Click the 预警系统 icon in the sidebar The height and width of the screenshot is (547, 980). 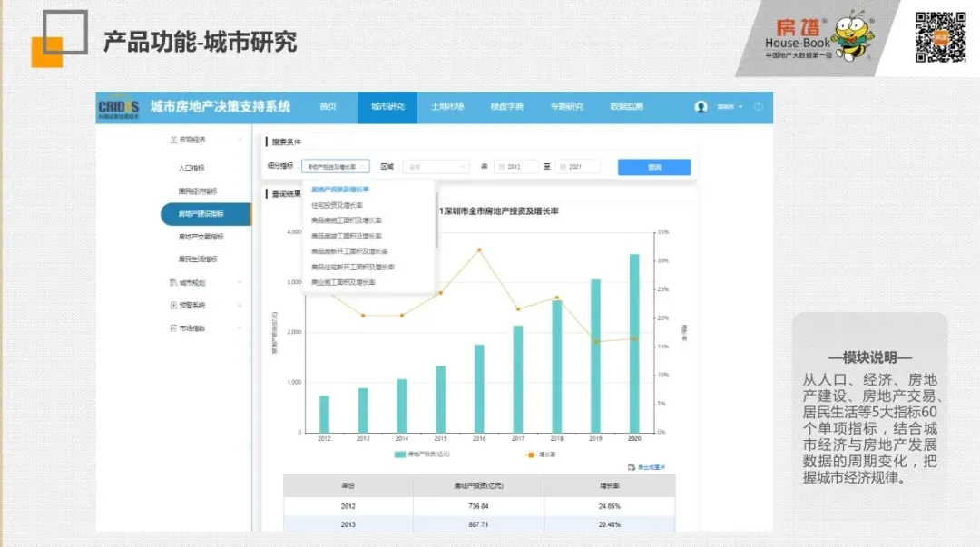(x=174, y=304)
